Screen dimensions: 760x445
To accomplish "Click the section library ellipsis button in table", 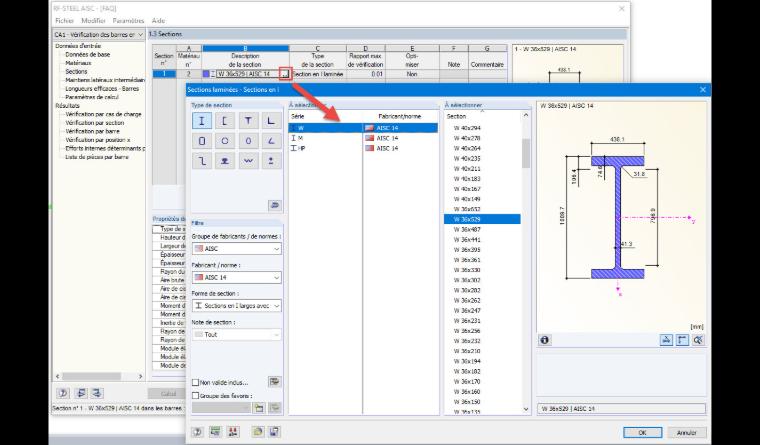I will [285, 74].
